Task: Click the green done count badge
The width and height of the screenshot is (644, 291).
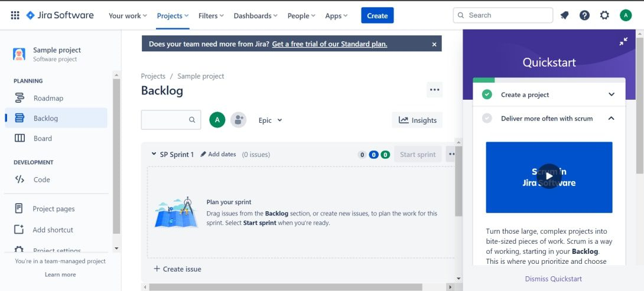Action: coord(385,155)
